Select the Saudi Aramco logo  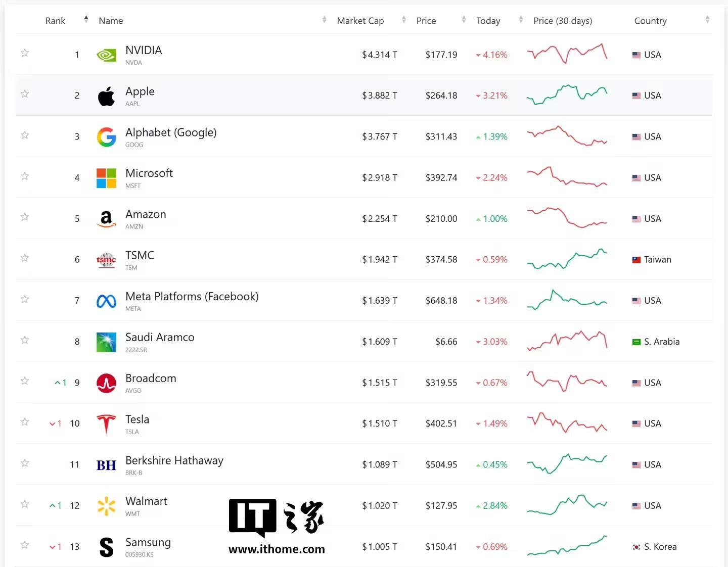(106, 342)
